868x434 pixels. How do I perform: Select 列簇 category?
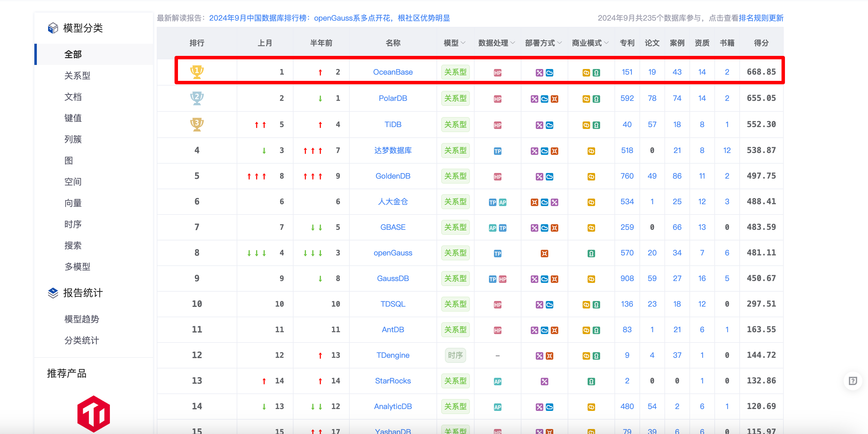(x=73, y=139)
